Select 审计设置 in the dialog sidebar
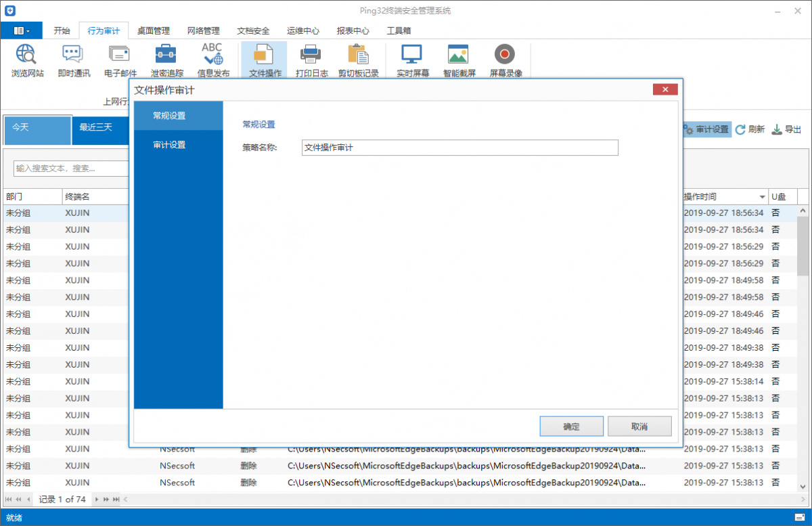This screenshot has width=812, height=526. click(179, 145)
